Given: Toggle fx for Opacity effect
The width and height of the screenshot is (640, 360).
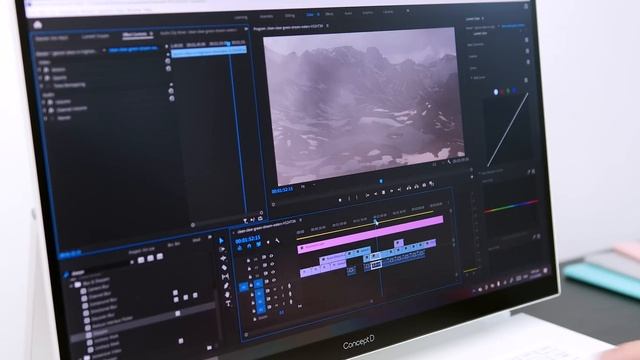Looking at the screenshot, I should click(47, 78).
